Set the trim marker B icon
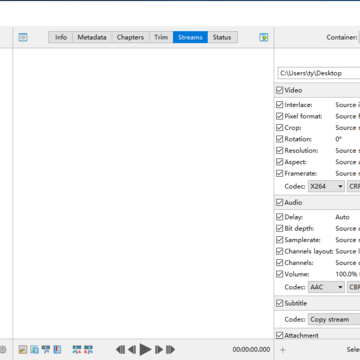Image resolution: width=360 pixels, height=360 pixels. pyautogui.click(x=88, y=349)
